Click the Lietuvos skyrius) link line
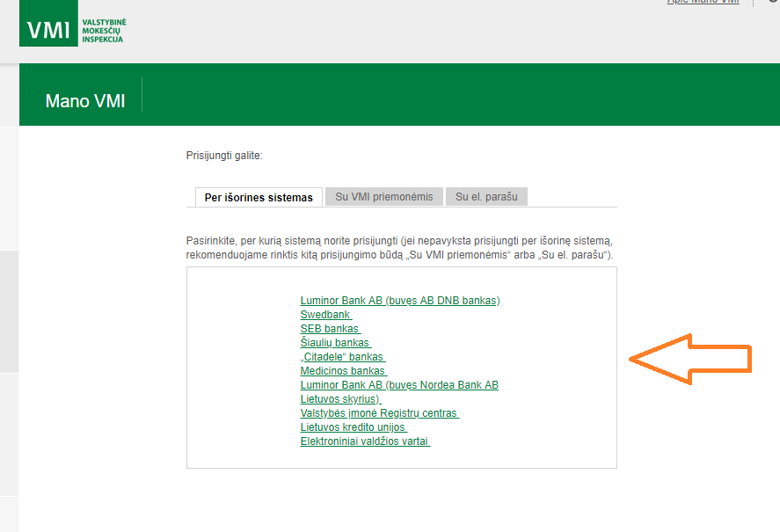 point(340,399)
